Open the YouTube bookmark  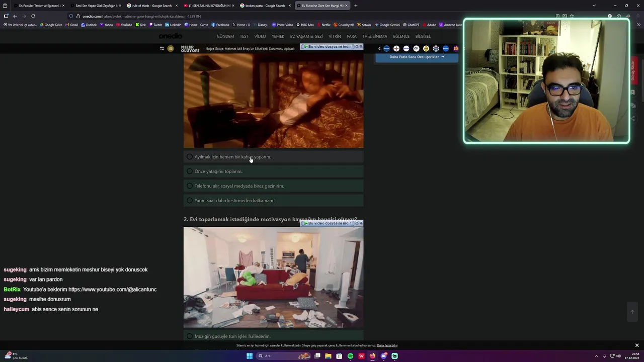click(x=124, y=25)
